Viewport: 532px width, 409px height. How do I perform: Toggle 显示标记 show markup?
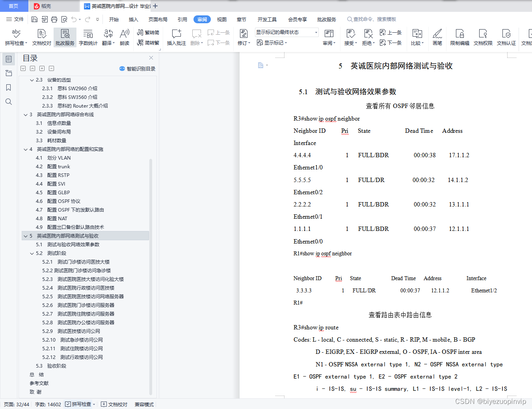272,43
